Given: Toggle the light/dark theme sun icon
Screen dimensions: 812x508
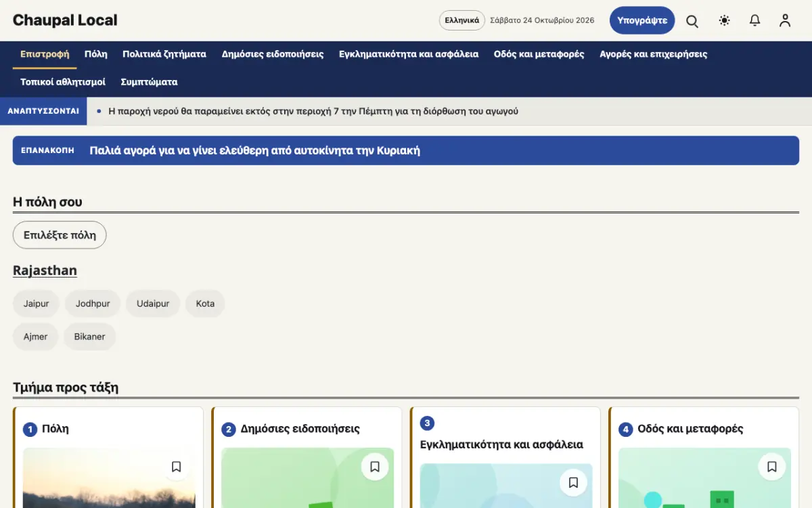Looking at the screenshot, I should coord(725,20).
